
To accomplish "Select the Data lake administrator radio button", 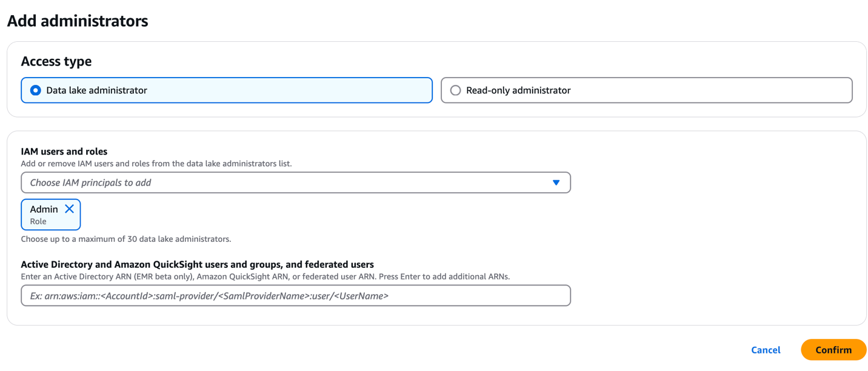I will (x=36, y=90).
